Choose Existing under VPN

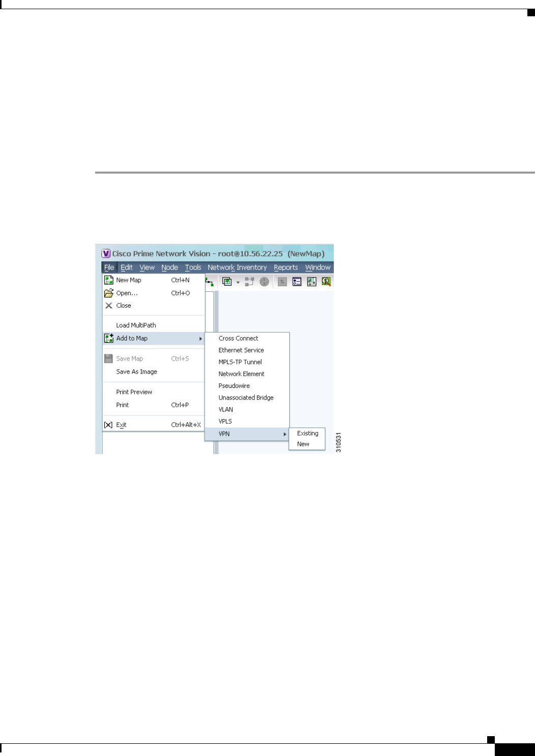307,433
